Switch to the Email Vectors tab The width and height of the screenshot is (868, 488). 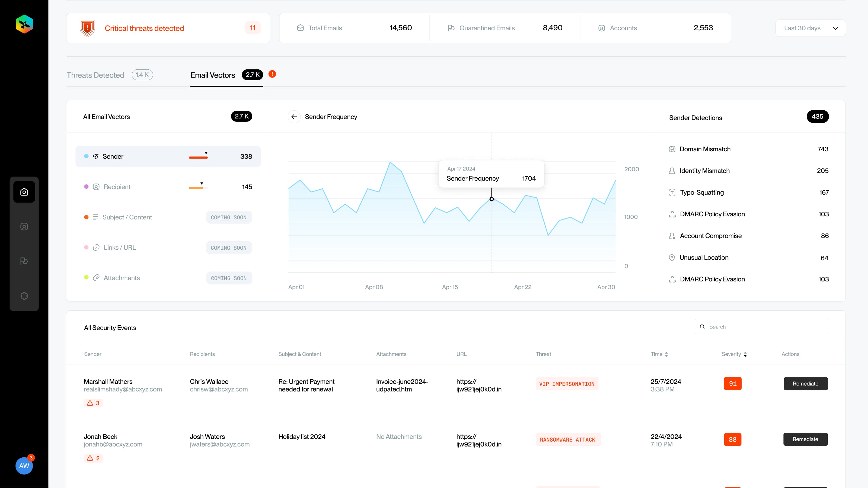pos(213,75)
